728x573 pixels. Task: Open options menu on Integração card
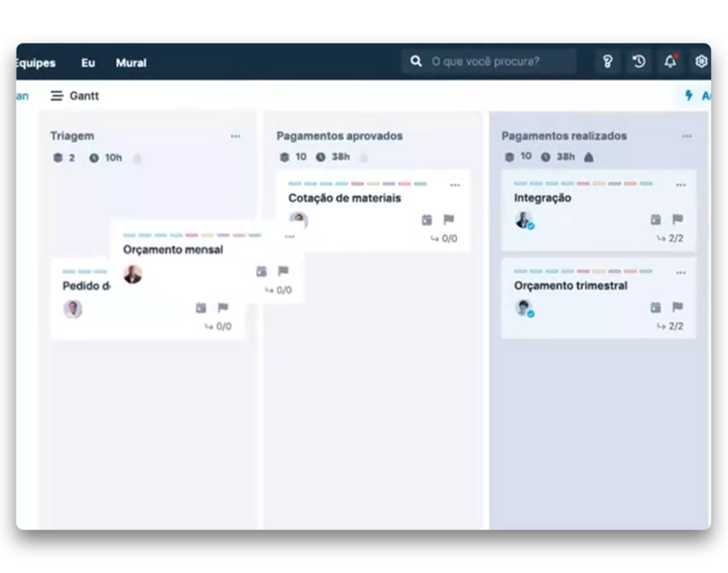point(680,185)
